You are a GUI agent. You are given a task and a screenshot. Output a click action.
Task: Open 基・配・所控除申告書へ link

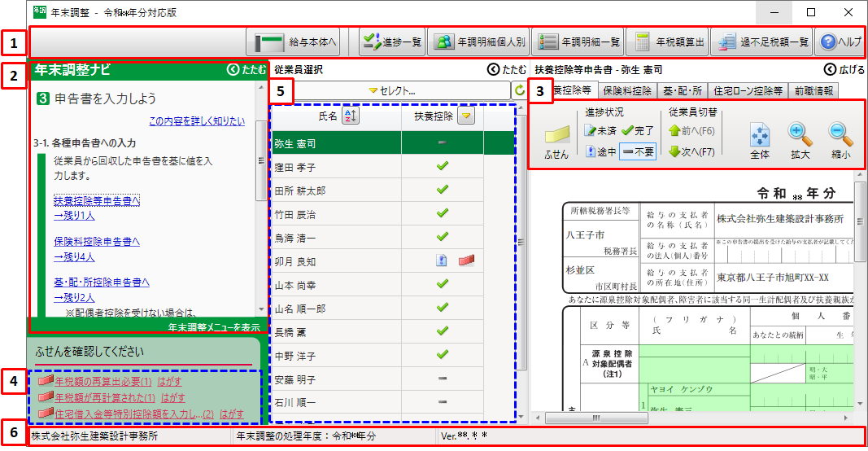pos(102,282)
